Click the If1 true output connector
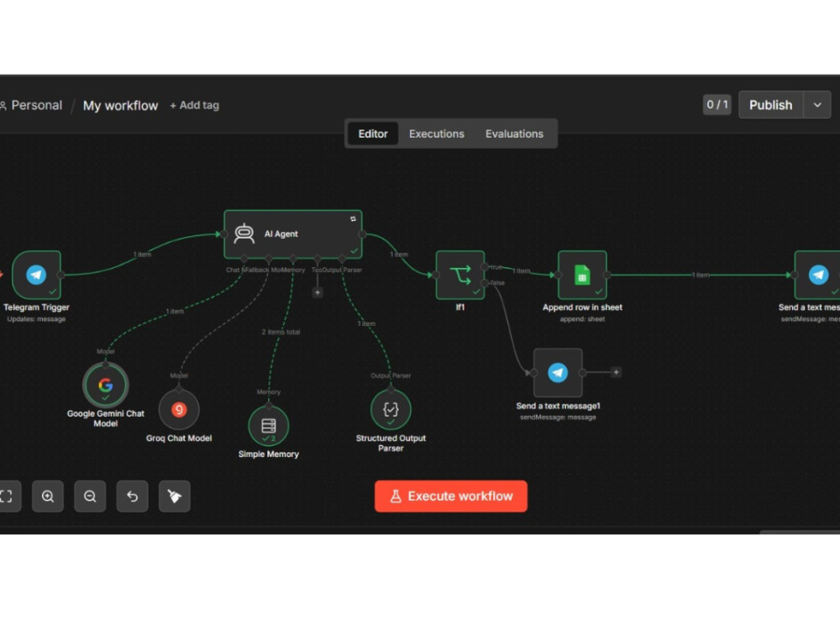Screen dimensions: 840x630 [485, 267]
